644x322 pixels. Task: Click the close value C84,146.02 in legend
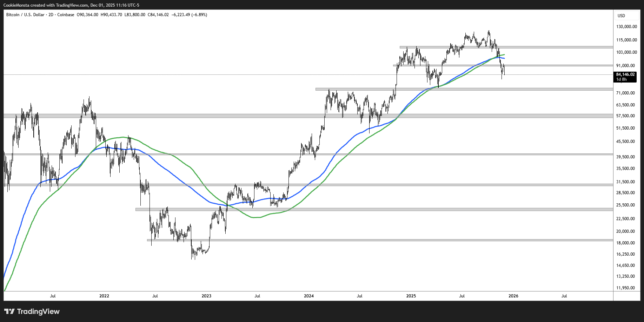pyautogui.click(x=158, y=15)
